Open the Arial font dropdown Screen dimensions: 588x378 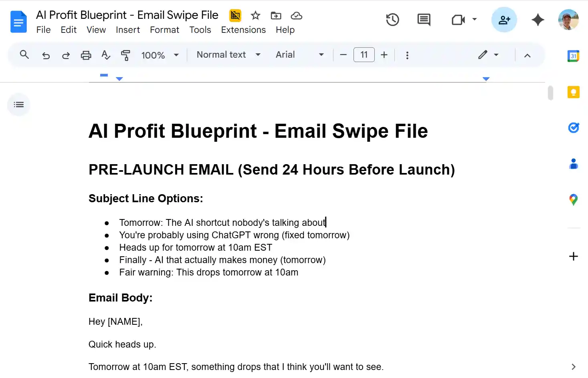[299, 55]
